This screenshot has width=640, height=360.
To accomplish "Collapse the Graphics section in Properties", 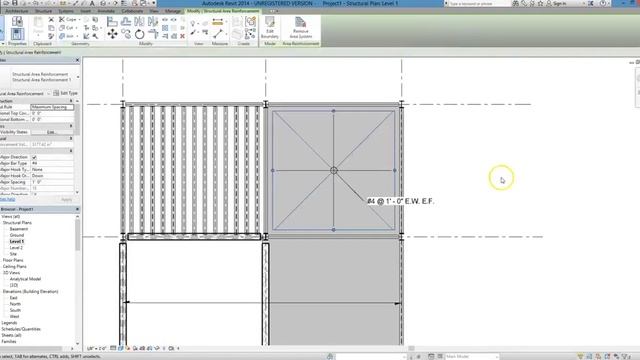I will click(71, 126).
